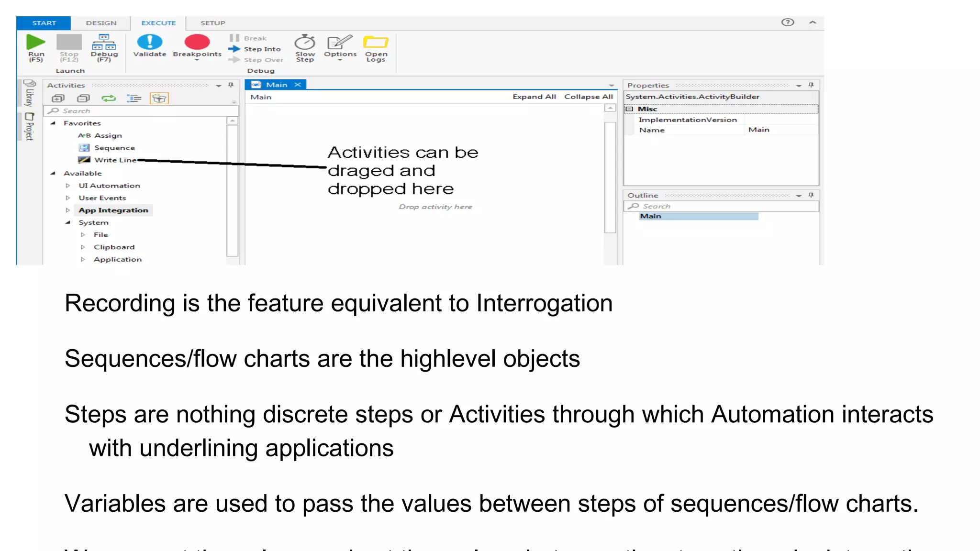Open the Library side panel tab
The width and height of the screenshot is (980, 551).
pyautogui.click(x=29, y=93)
